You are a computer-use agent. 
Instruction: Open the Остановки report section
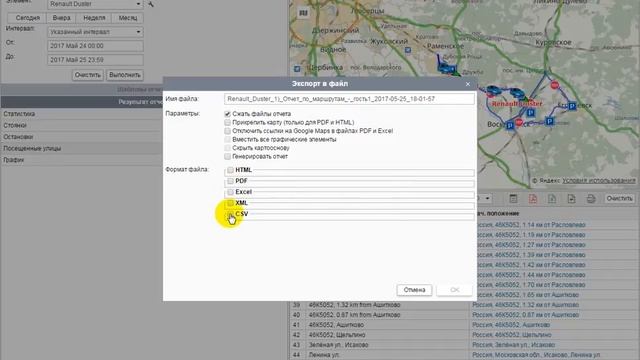click(82, 137)
